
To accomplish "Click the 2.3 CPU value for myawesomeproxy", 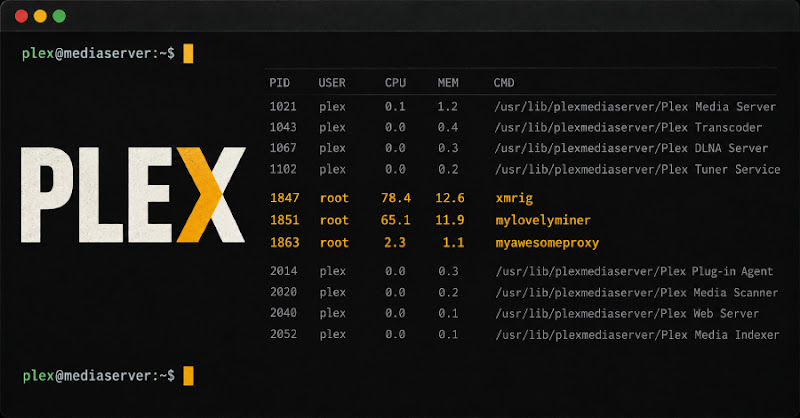I will pyautogui.click(x=395, y=242).
